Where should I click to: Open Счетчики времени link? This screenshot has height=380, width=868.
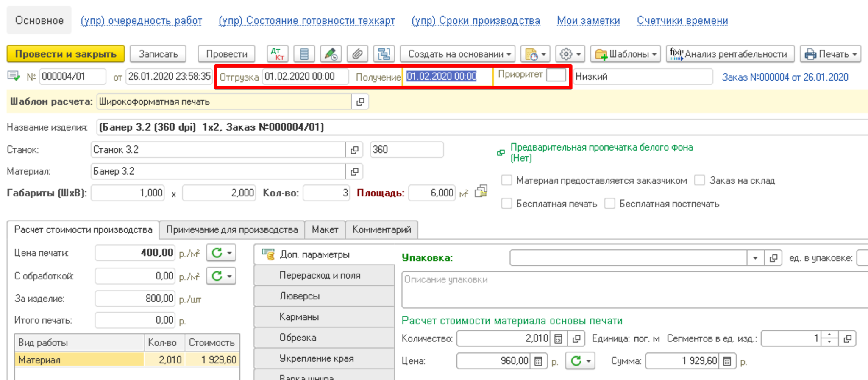pyautogui.click(x=682, y=20)
